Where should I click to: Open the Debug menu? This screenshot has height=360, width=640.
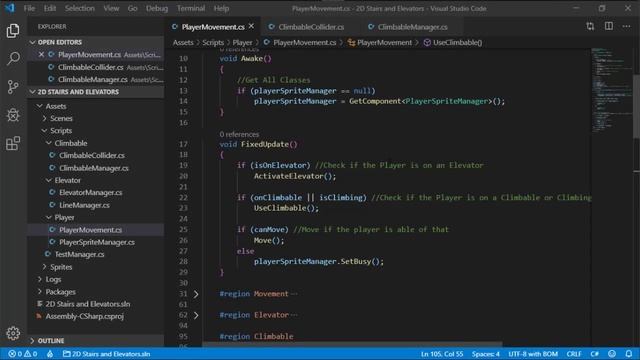157,8
